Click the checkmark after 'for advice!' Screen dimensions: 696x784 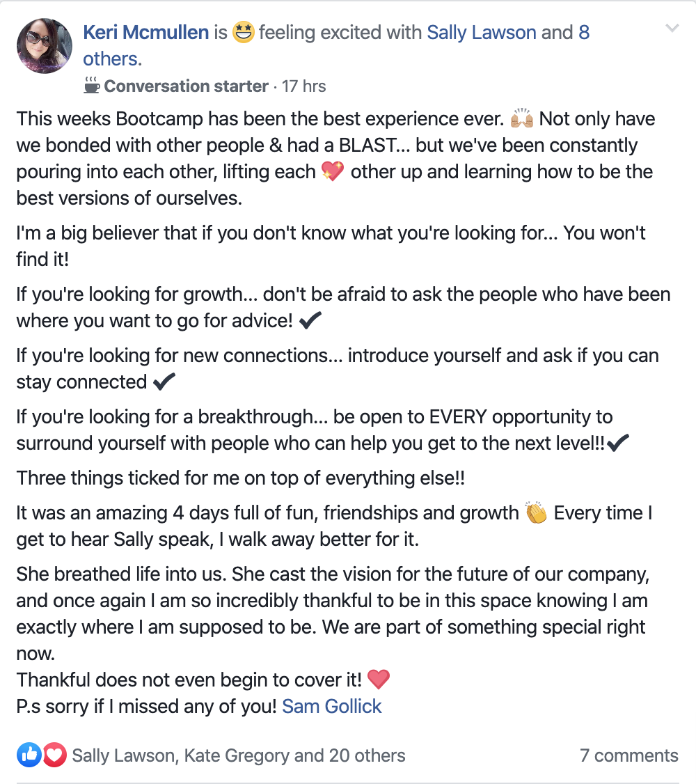point(309,322)
